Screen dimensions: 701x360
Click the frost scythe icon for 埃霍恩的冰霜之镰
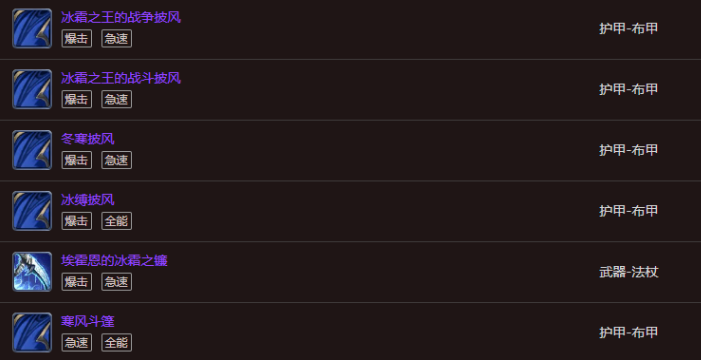pyautogui.click(x=32, y=271)
